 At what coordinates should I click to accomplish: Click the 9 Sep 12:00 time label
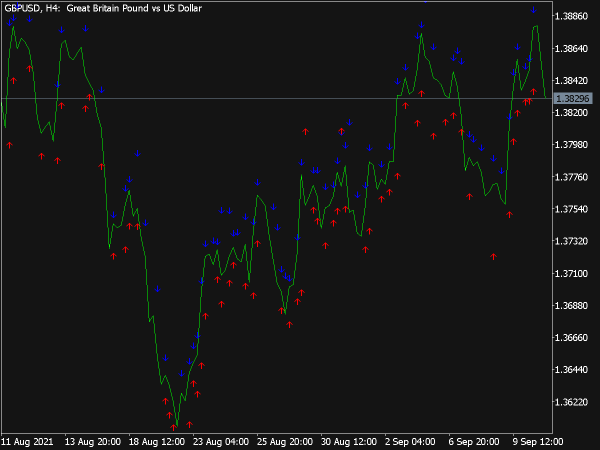pyautogui.click(x=538, y=442)
